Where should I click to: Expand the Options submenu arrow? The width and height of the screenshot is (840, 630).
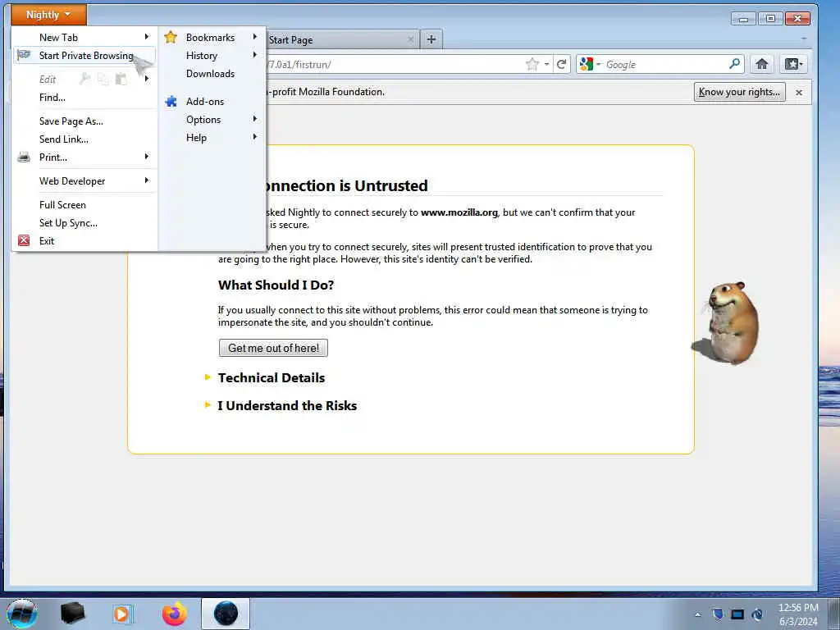[x=255, y=119]
